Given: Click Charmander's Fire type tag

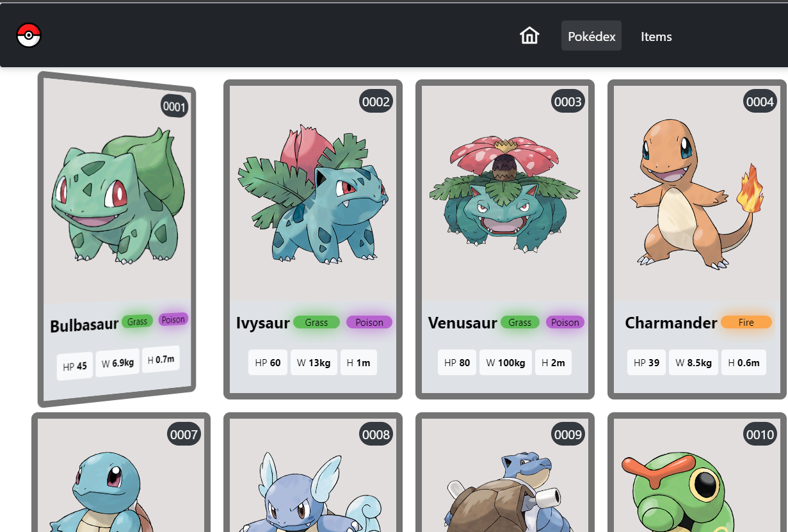Looking at the screenshot, I should pyautogui.click(x=746, y=322).
